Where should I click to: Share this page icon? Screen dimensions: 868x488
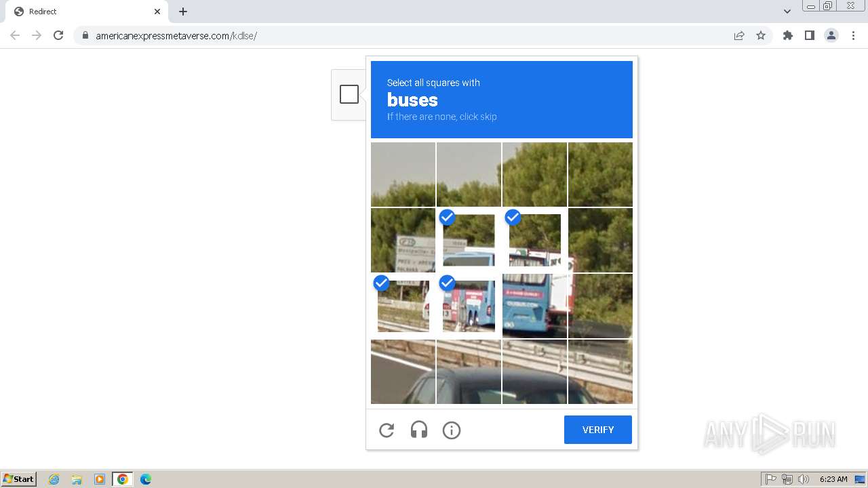pyautogui.click(x=739, y=36)
